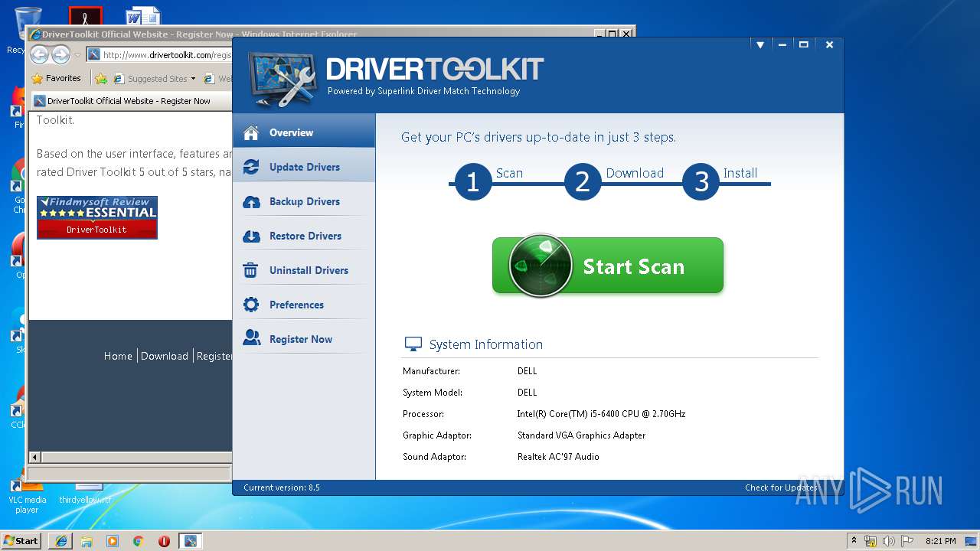Viewport: 980px width, 551px height.
Task: Open Favorites in Internet Explorer
Action: point(57,78)
